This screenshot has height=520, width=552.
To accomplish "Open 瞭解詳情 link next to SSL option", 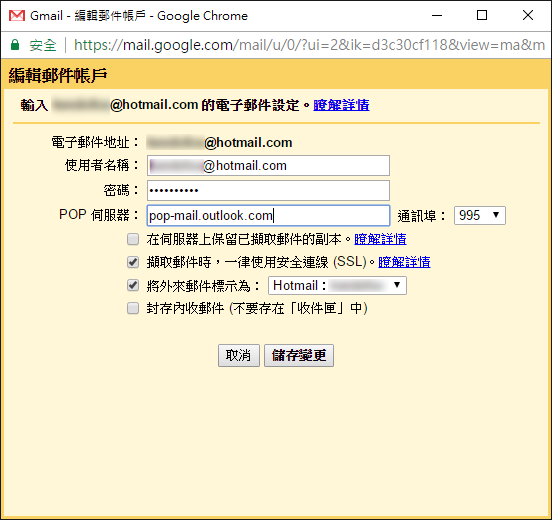I will click(x=404, y=262).
